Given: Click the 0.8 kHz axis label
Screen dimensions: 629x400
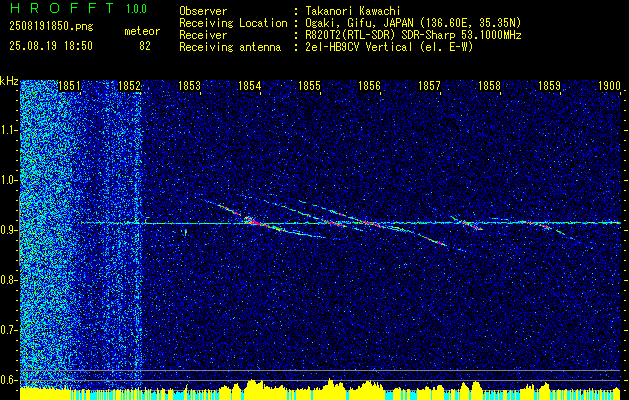Looking at the screenshot, I should [x=9, y=280].
